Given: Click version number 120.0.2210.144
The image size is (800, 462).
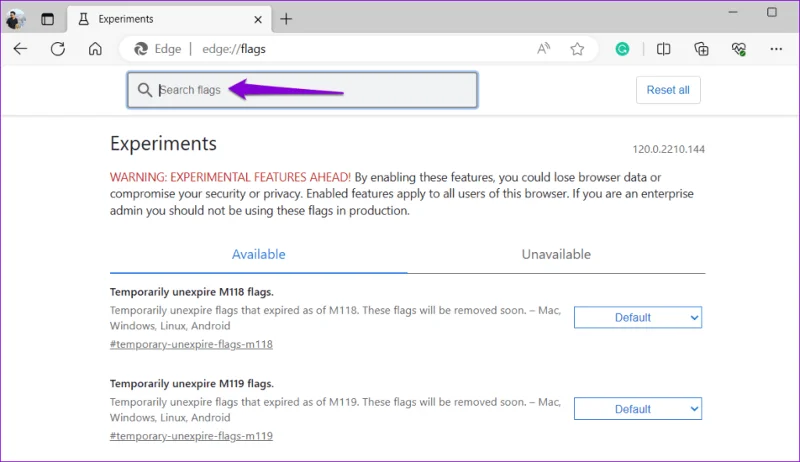Looking at the screenshot, I should click(x=668, y=149).
